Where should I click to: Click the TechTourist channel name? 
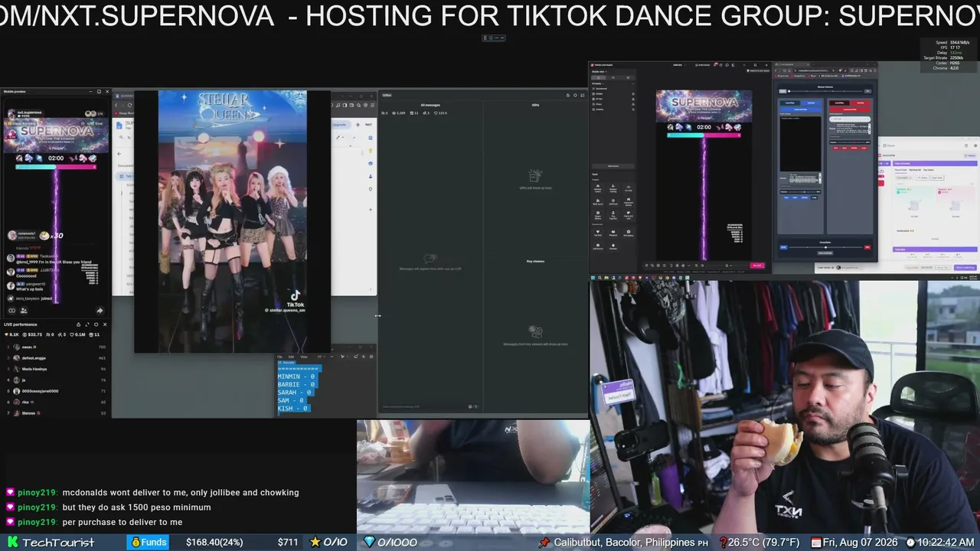tap(58, 543)
